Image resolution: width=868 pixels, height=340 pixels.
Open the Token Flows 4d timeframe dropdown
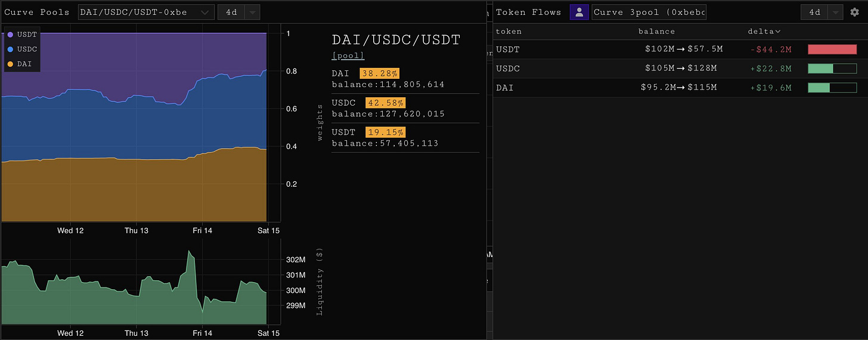[821, 12]
